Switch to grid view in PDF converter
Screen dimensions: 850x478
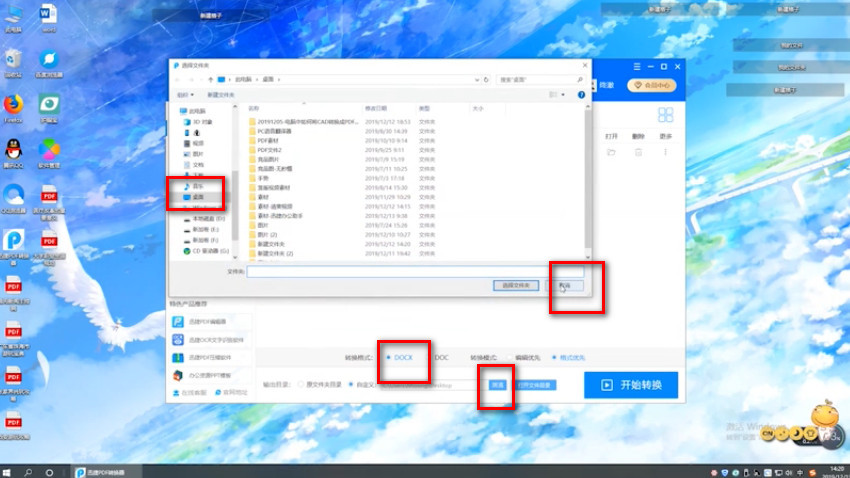click(665, 115)
